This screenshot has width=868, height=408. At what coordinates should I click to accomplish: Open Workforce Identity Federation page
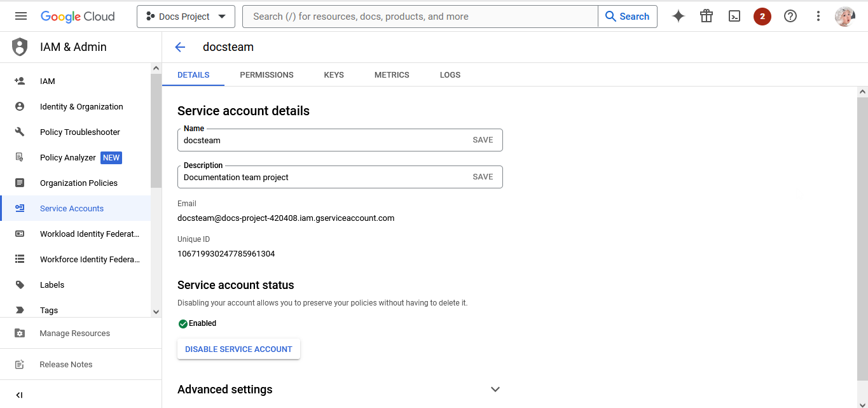pos(75,259)
